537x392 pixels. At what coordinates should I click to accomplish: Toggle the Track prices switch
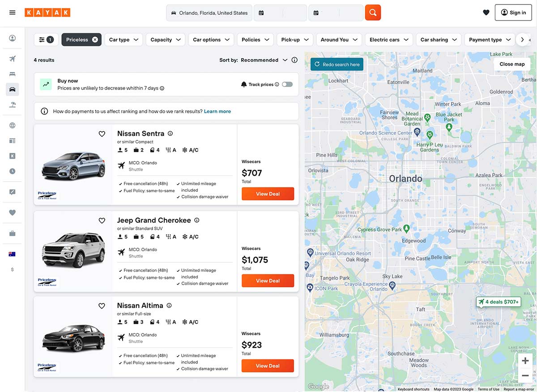point(287,84)
